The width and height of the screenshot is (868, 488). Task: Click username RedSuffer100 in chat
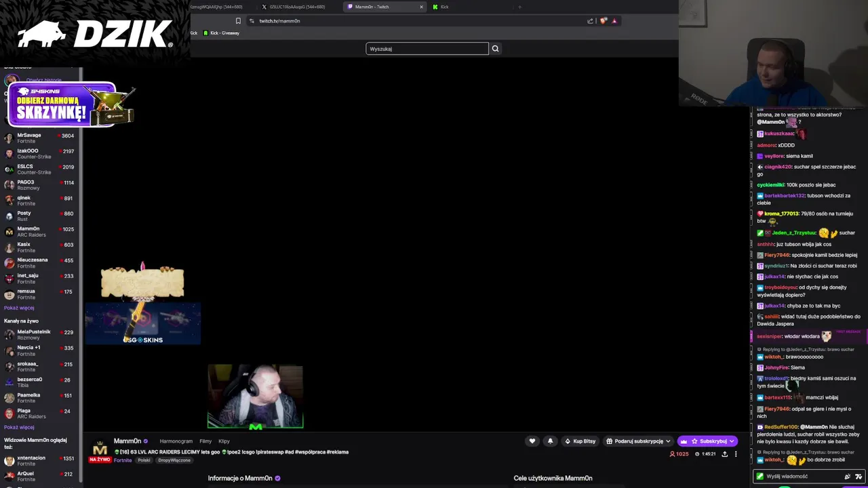tap(781, 428)
